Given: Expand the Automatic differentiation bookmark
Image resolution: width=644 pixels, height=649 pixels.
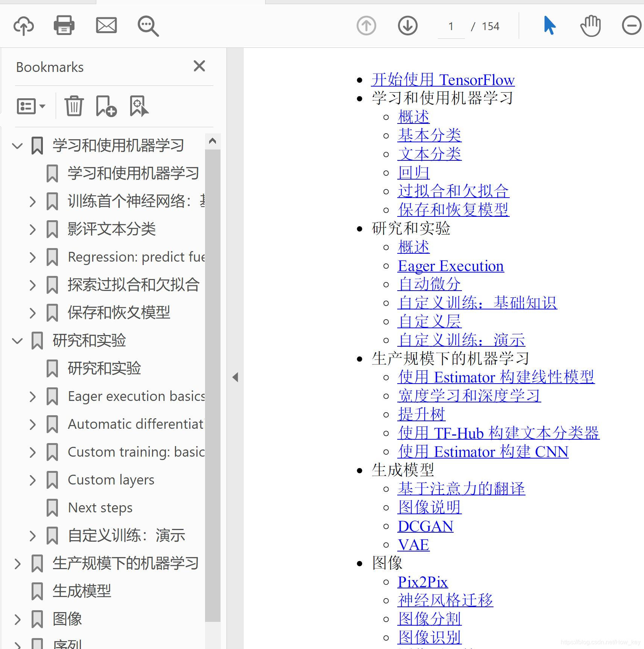Looking at the screenshot, I should [x=33, y=424].
